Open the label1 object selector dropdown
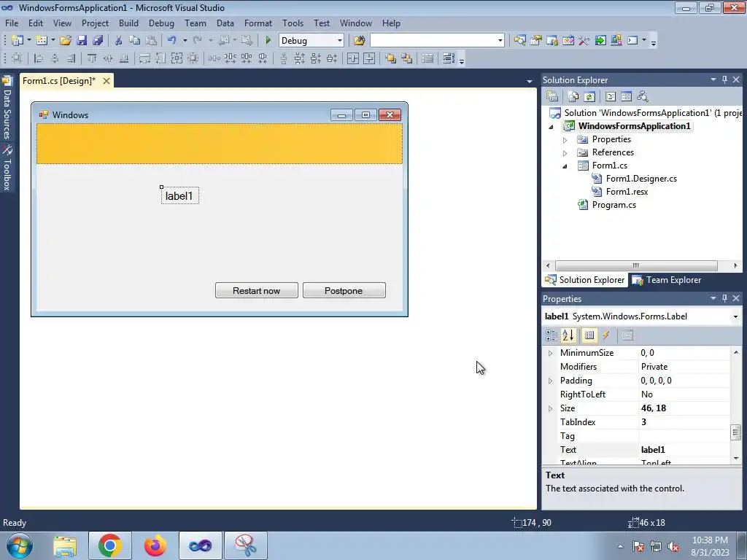747x560 pixels. coord(735,316)
